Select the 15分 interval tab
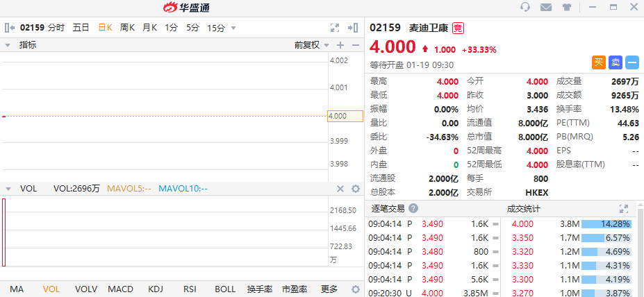This screenshot has width=644, height=297. tap(216, 28)
